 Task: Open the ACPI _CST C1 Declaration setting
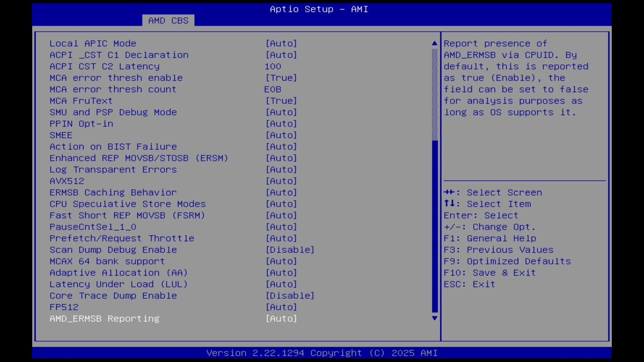119,55
